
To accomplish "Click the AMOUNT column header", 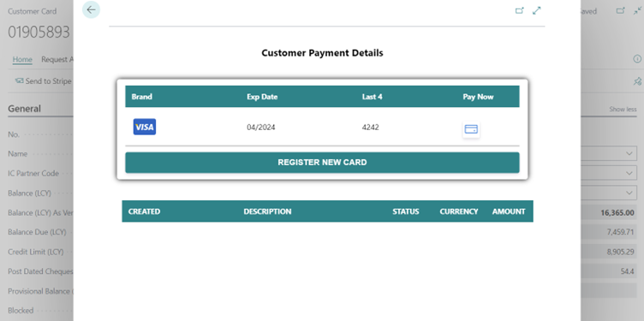I will (509, 211).
